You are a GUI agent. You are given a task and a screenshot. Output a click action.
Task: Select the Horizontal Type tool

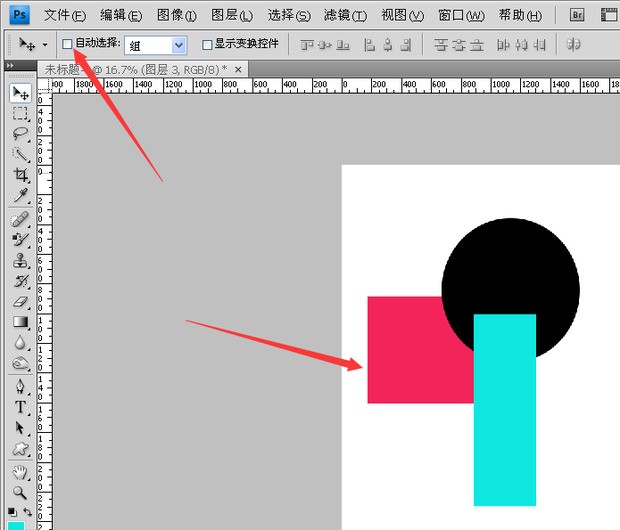pyautogui.click(x=20, y=407)
